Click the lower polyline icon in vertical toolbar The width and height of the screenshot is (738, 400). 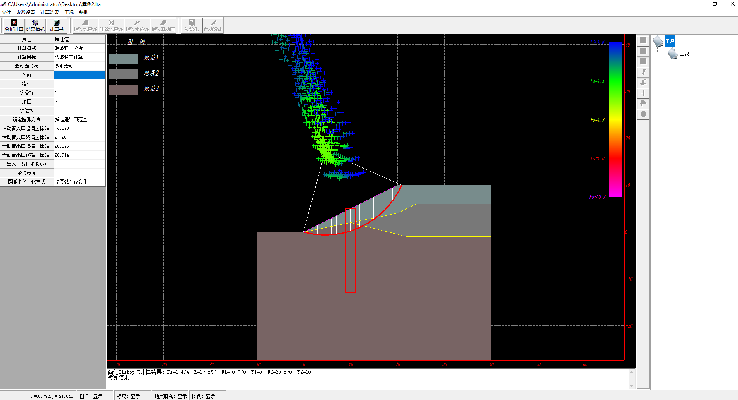click(643, 82)
